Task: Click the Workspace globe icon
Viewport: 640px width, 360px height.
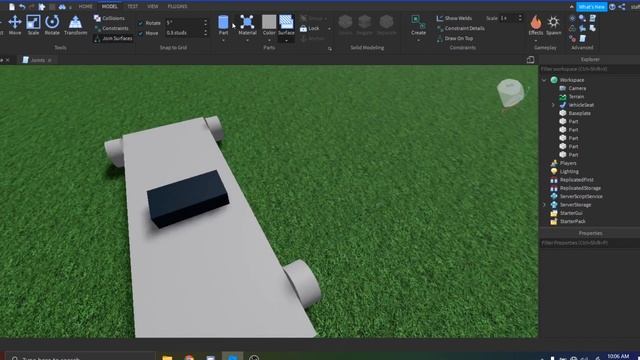Action: pos(554,80)
